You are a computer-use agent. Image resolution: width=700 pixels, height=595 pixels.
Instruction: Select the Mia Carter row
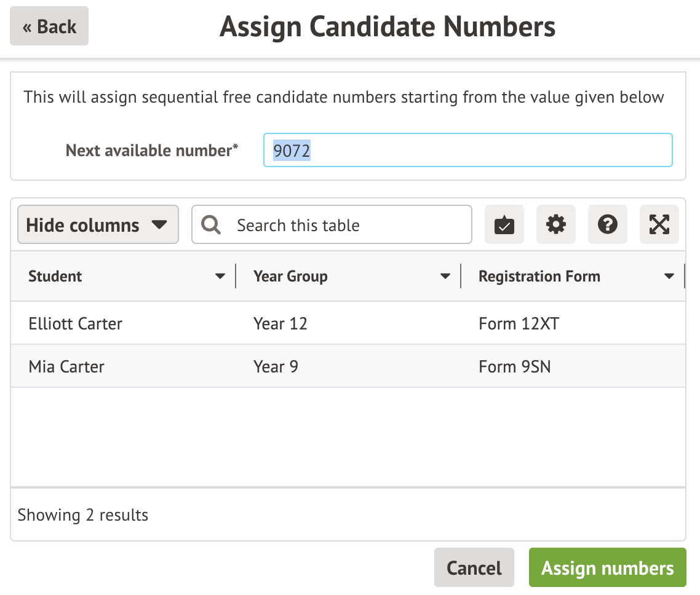tap(66, 367)
